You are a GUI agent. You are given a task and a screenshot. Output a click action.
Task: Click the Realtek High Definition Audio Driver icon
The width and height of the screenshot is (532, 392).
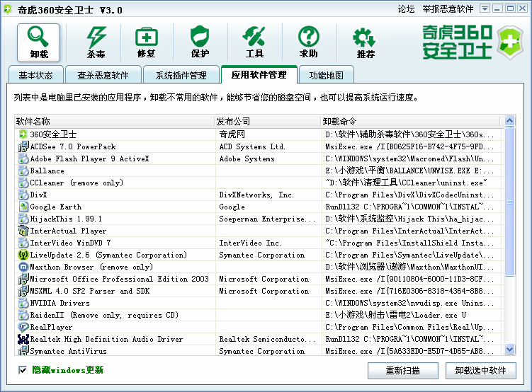click(x=23, y=339)
